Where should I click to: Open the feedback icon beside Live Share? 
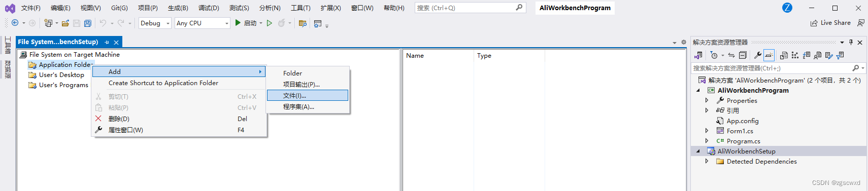tap(861, 23)
